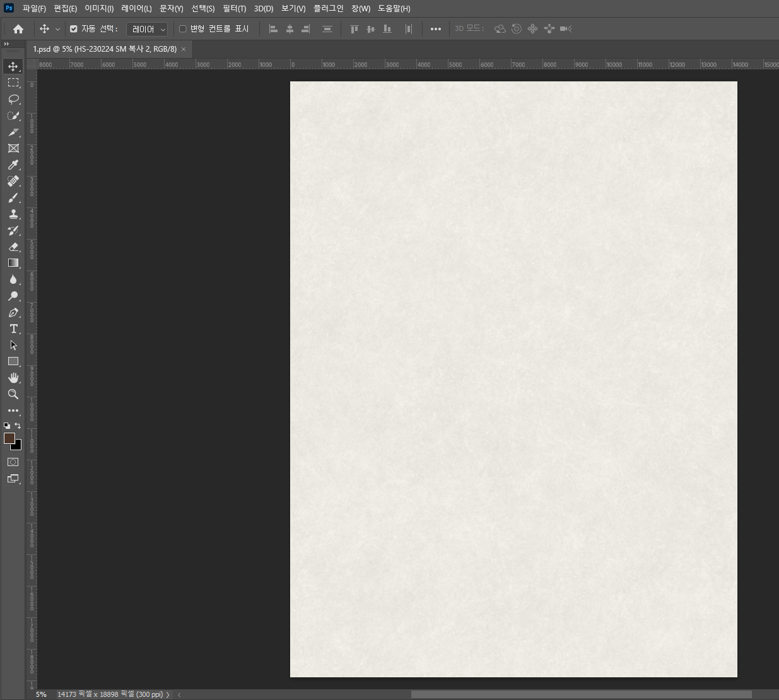Distribute horizontally icon in options bar
The width and height of the screenshot is (779, 700).
[x=409, y=29]
